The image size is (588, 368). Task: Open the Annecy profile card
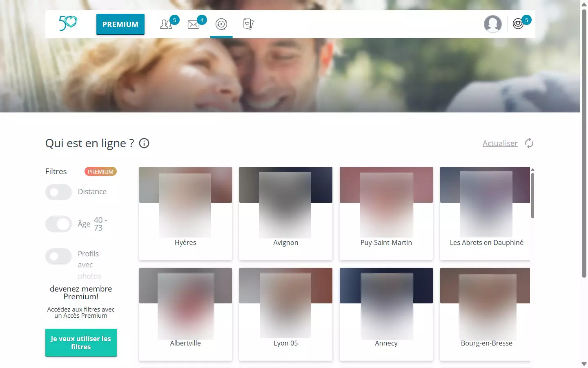click(x=386, y=314)
